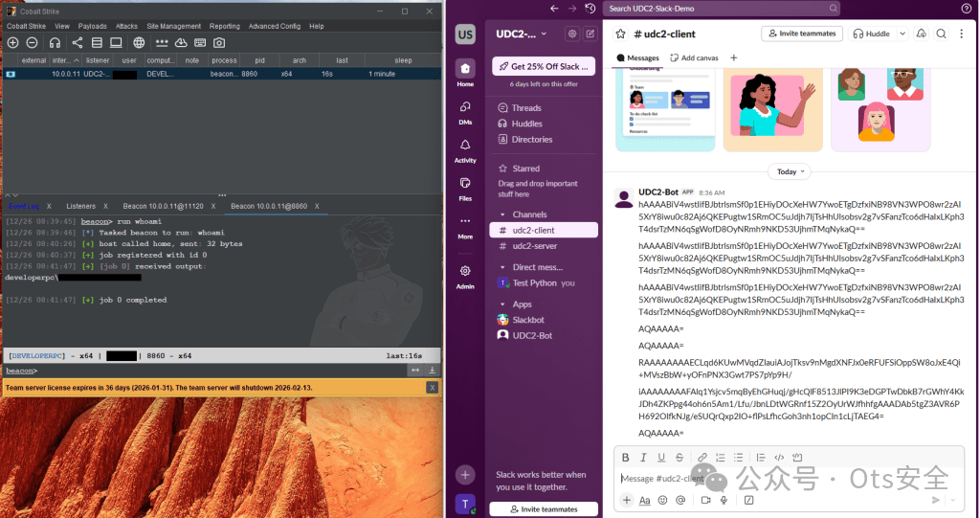Open keystrokes keyboard icon in Cobalt Strike toolbar
The image size is (980, 518).
click(x=200, y=42)
